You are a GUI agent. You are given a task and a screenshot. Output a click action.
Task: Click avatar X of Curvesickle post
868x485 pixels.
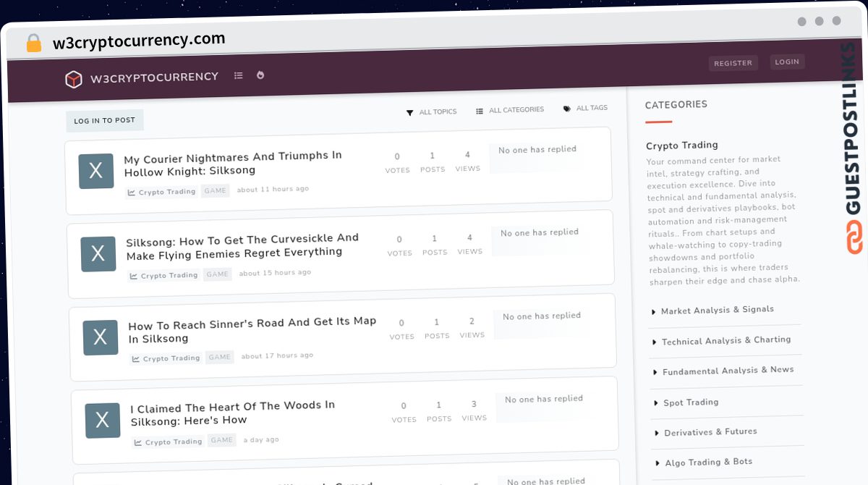pos(98,254)
